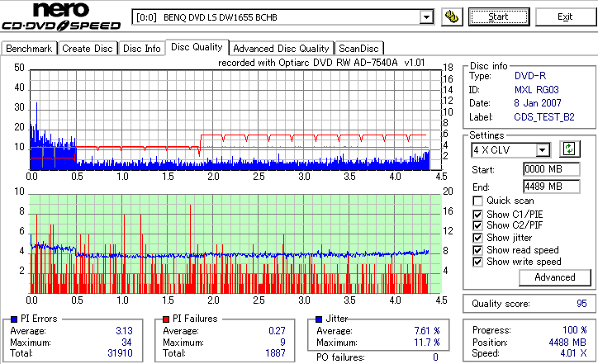The image size is (598, 364).
Task: Click the Start position field 0000 MB
Action: pyautogui.click(x=552, y=169)
